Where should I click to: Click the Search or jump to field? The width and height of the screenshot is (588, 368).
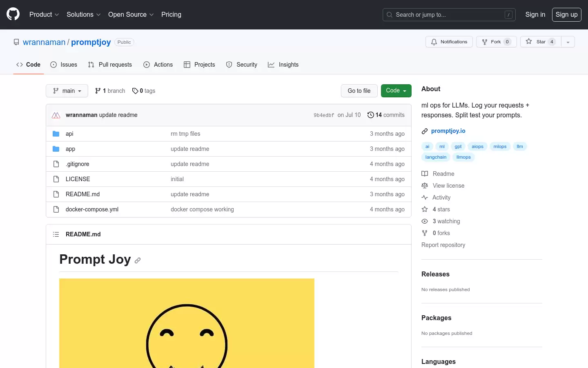449,15
